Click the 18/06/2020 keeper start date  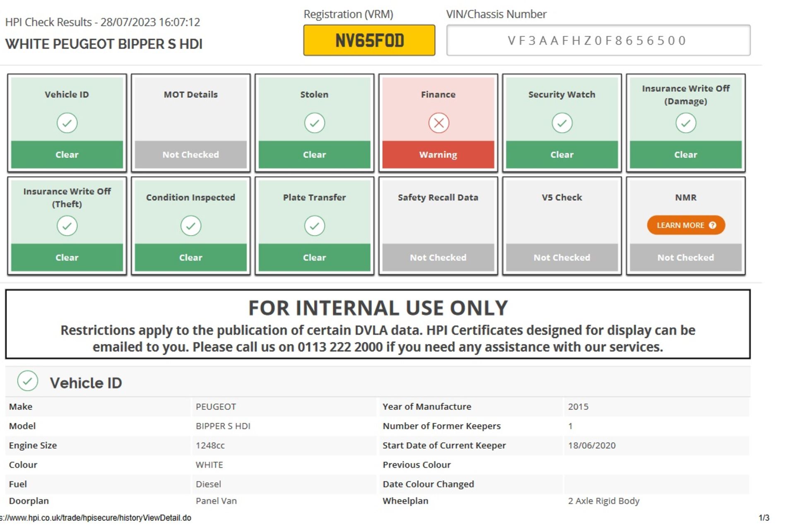click(x=592, y=445)
